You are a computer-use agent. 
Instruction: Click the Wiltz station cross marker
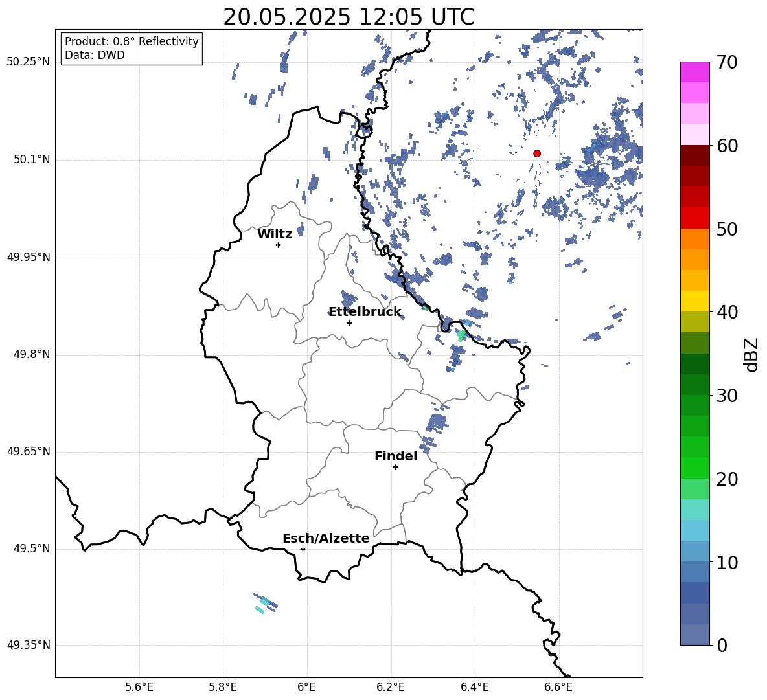[279, 245]
